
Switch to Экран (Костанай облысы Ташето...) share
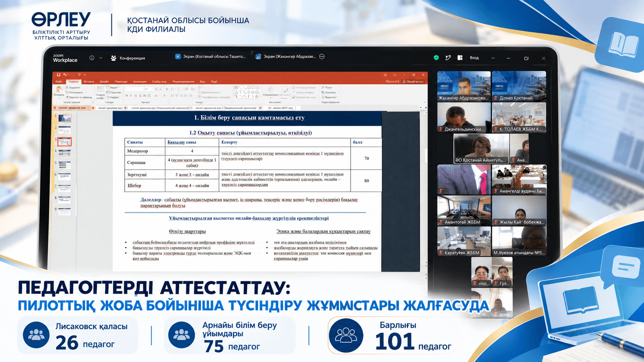click(211, 57)
